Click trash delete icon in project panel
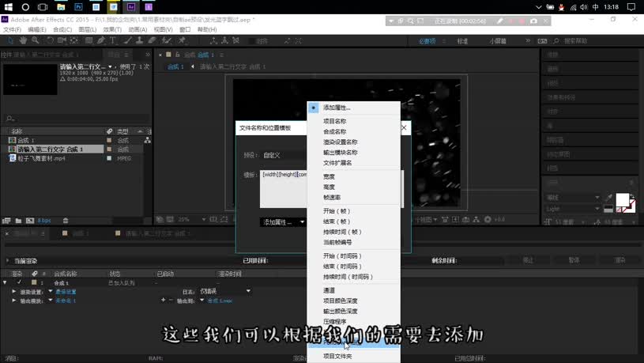The width and height of the screenshot is (644, 363). click(x=66, y=221)
